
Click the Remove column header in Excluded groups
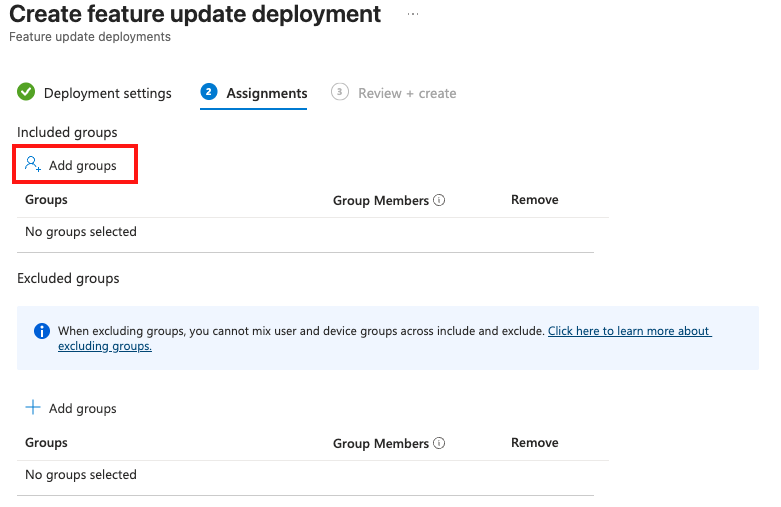(x=534, y=443)
